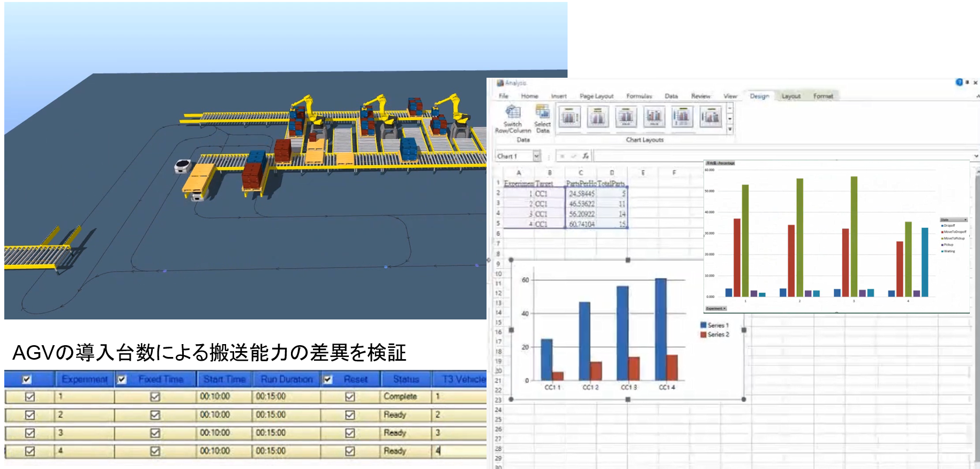The image size is (980, 469).
Task: Click the blue Series 1 legend swatch
Action: tap(703, 325)
